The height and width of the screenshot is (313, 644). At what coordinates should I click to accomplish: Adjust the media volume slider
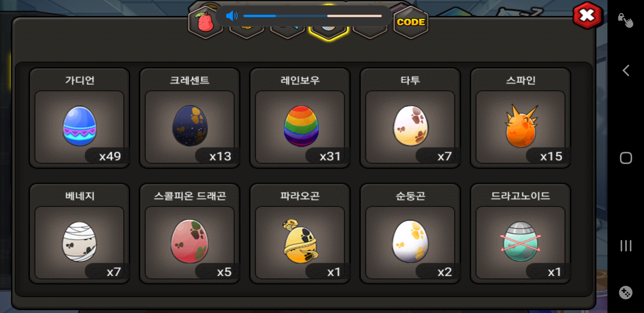pyautogui.click(x=312, y=16)
